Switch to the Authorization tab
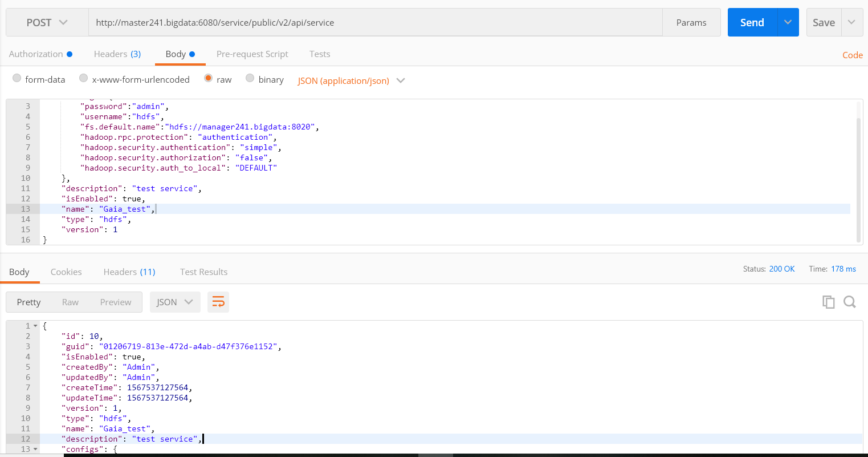The image size is (868, 457). click(x=36, y=54)
